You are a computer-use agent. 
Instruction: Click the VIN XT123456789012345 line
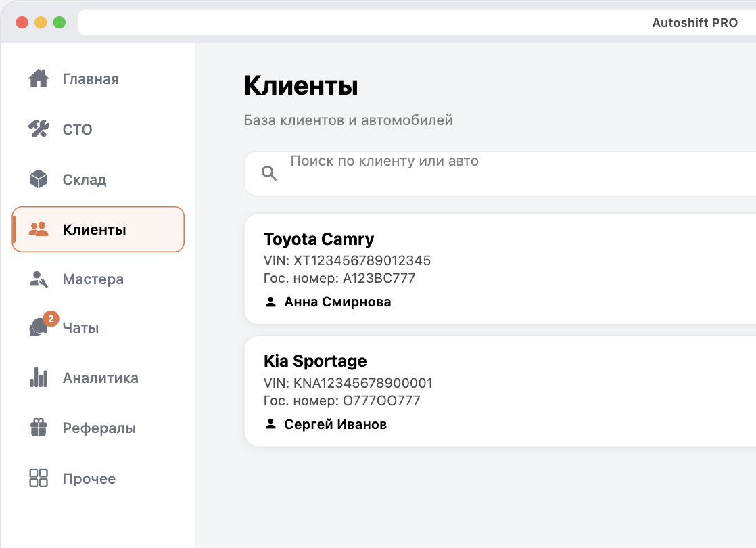347,260
